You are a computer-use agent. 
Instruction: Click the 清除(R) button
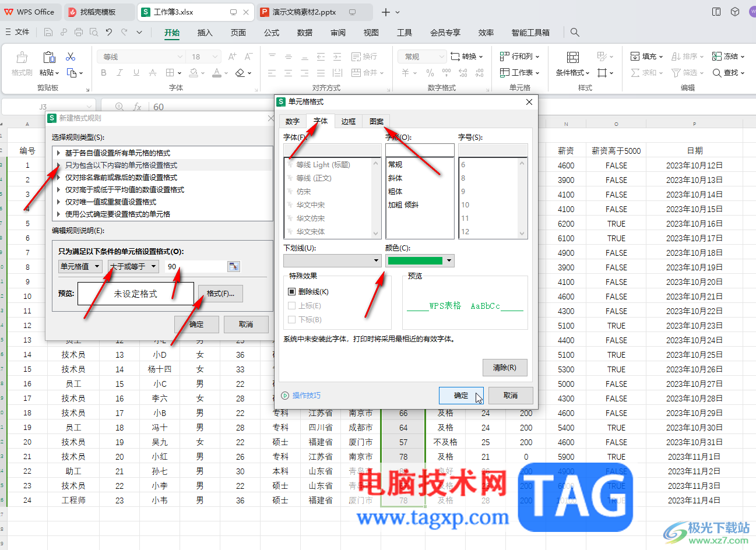pyautogui.click(x=505, y=368)
